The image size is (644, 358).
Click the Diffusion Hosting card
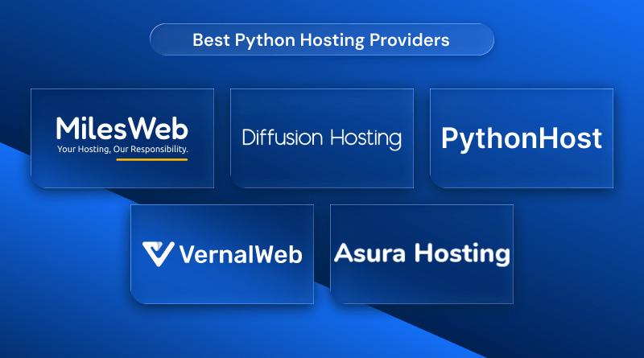tap(322, 138)
